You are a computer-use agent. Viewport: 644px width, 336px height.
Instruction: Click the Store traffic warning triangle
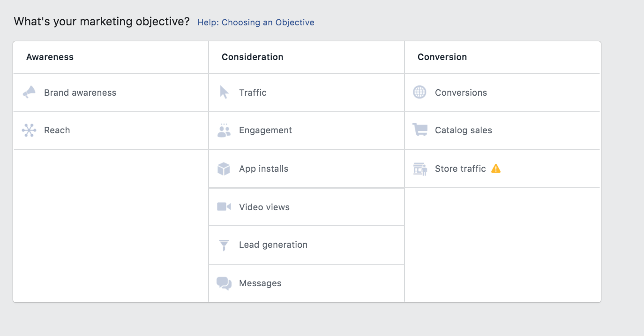496,168
